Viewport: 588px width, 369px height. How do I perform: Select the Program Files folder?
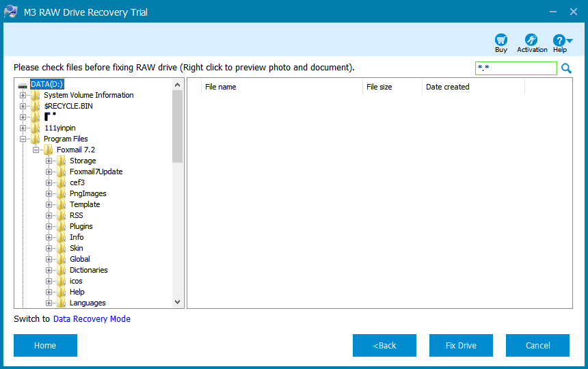point(66,139)
